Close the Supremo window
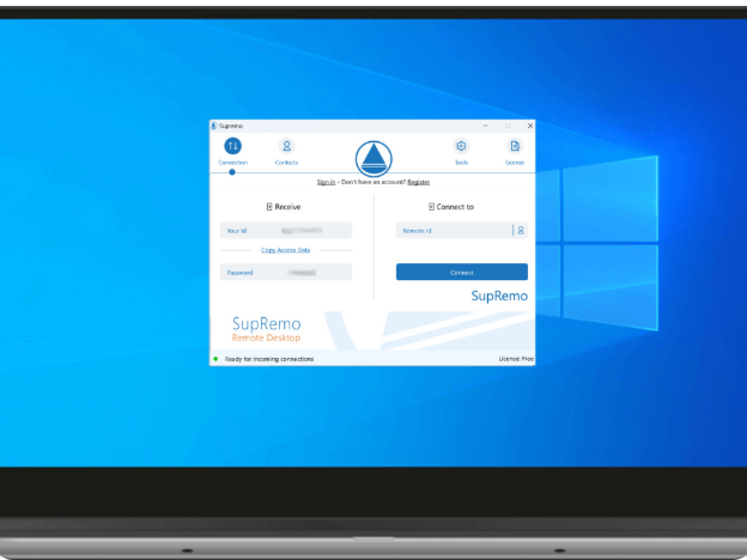 pyautogui.click(x=530, y=126)
